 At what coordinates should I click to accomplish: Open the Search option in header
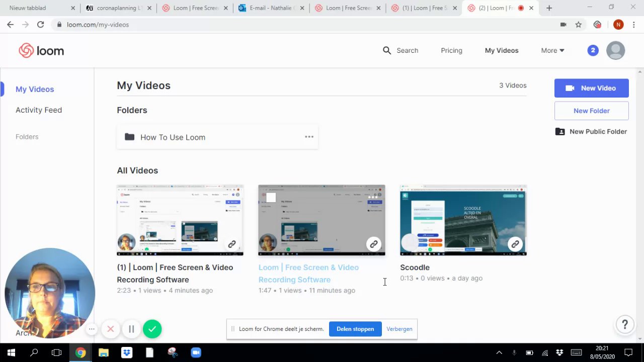400,50
